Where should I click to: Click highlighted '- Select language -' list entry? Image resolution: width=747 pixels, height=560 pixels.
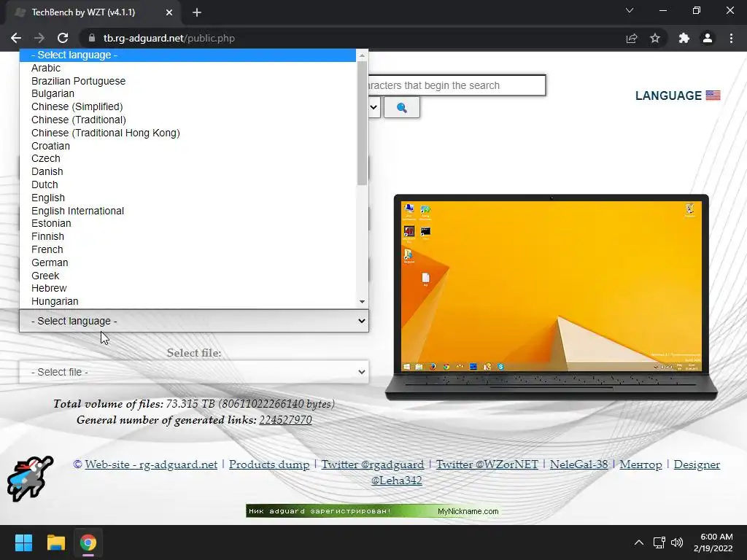pyautogui.click(x=187, y=55)
